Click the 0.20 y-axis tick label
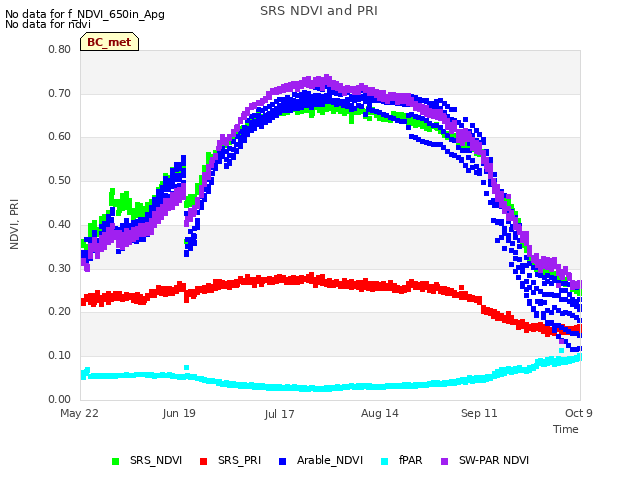 60,311
